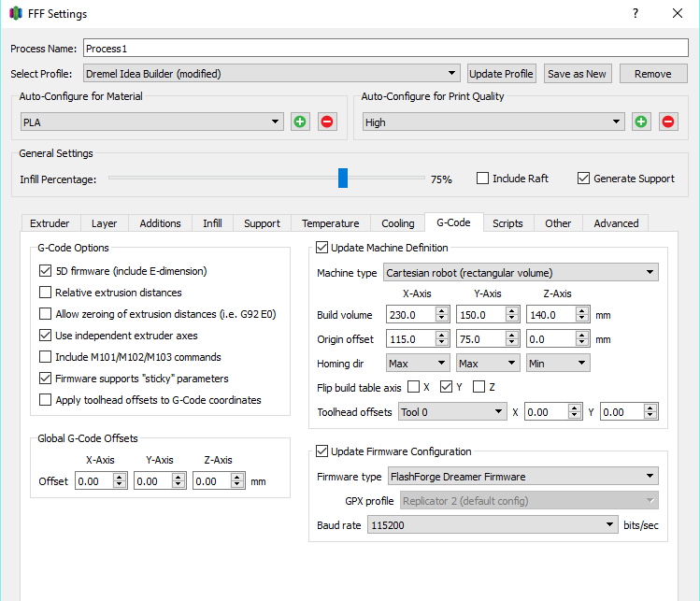The image size is (700, 601).
Task: Click the Save as New button
Action: pos(577,74)
